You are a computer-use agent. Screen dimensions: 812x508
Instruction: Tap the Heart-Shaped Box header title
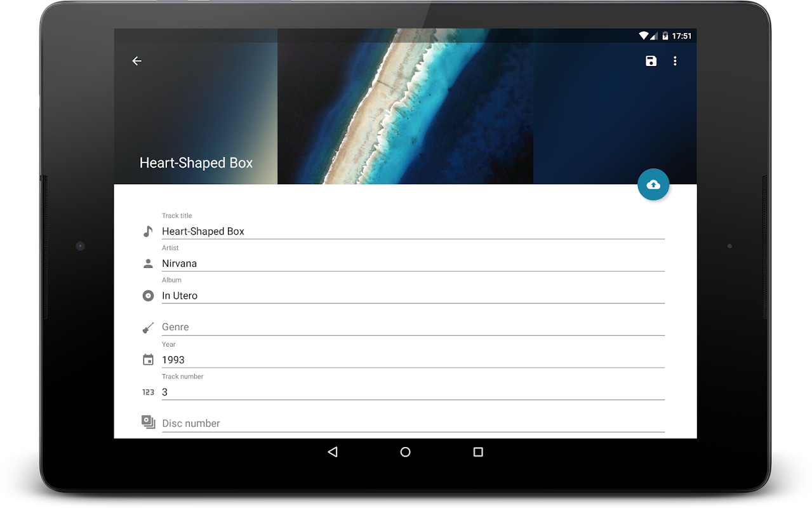click(196, 163)
